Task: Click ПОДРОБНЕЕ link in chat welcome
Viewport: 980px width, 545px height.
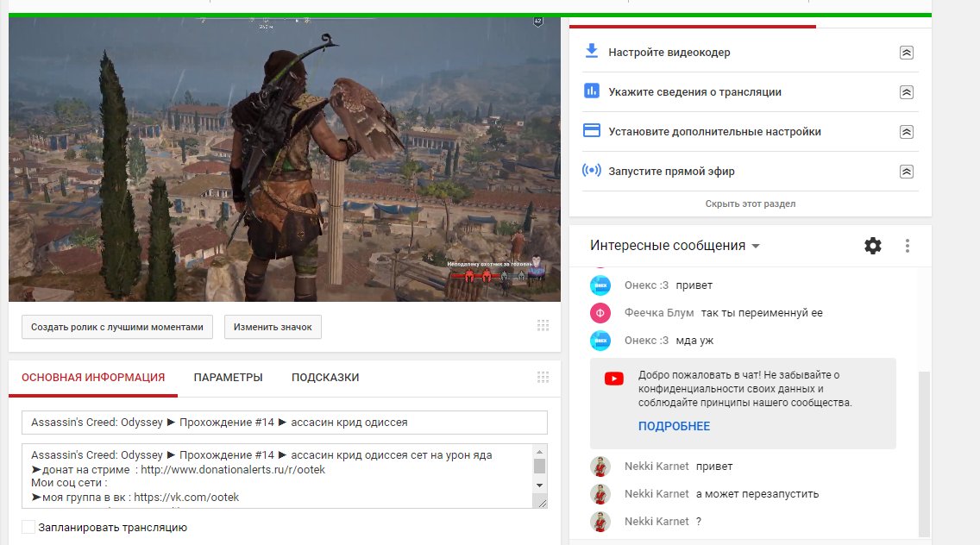Action: (x=674, y=426)
